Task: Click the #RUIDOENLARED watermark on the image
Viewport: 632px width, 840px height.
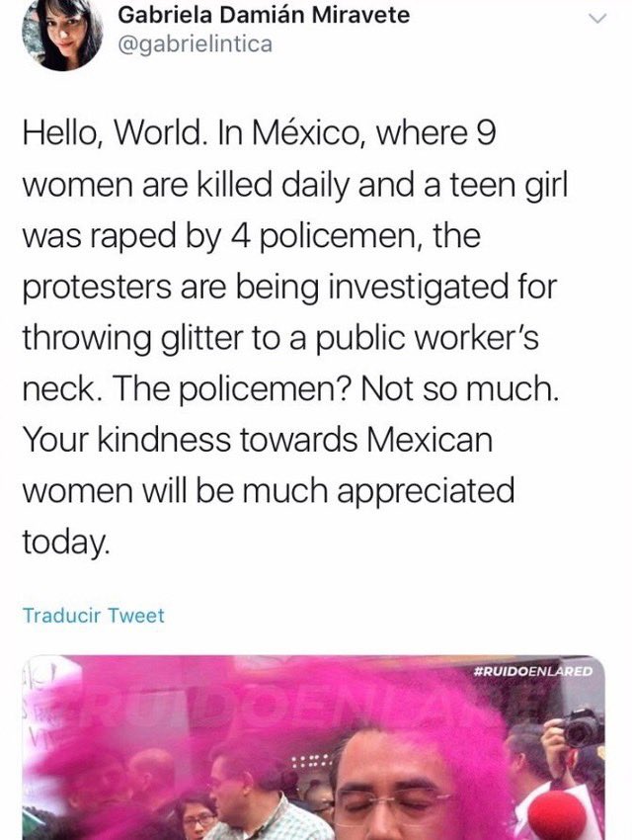Action: pyautogui.click(x=533, y=671)
